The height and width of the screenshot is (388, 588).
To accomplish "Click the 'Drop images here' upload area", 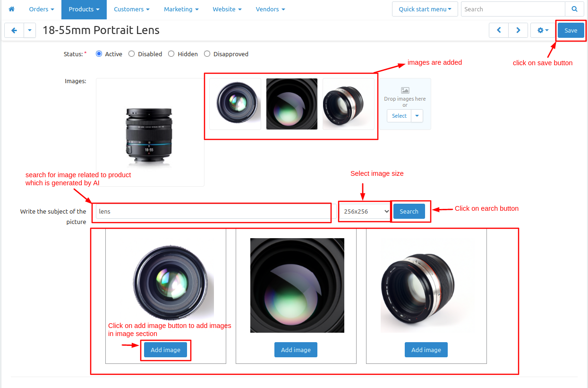I will tap(405, 104).
